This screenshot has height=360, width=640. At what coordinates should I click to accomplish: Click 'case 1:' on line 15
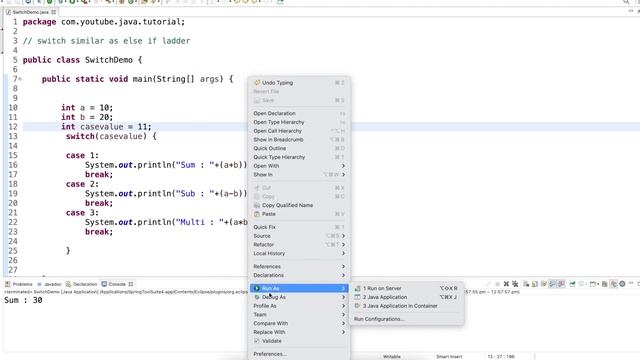click(82, 156)
